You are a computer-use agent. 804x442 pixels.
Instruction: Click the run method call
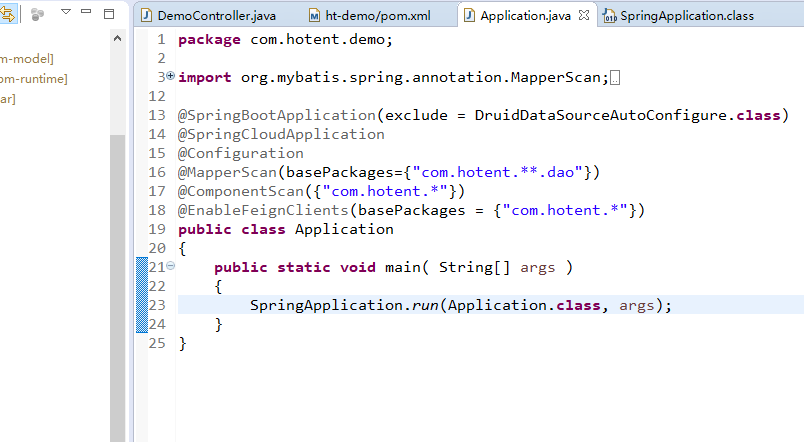(425, 306)
